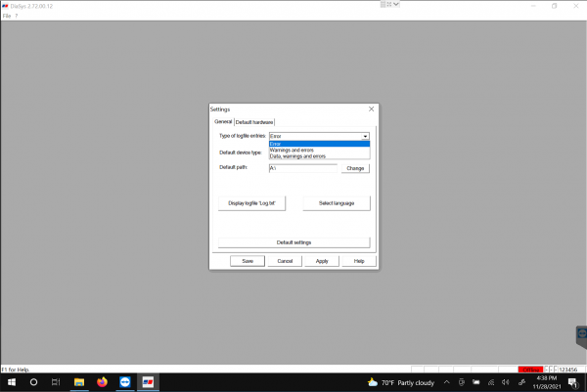This screenshot has width=587, height=392.
Task: Select 'Warnings and errors' option
Action: pos(319,150)
